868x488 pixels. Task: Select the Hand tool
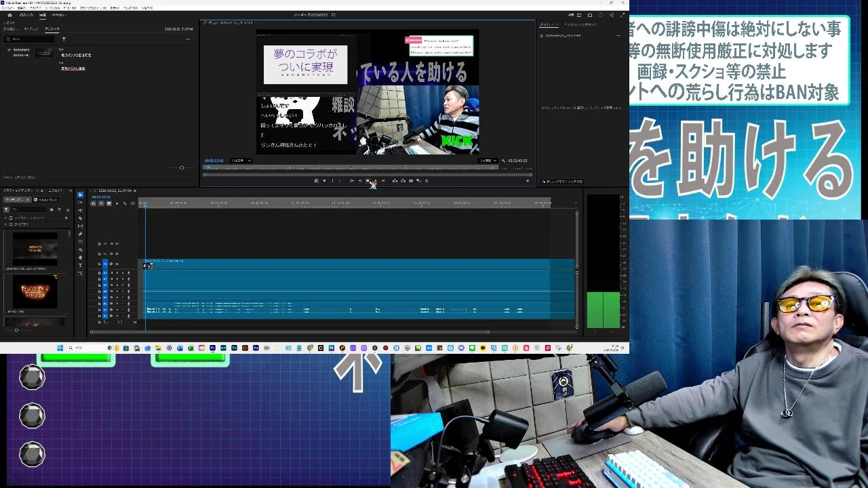point(81,258)
